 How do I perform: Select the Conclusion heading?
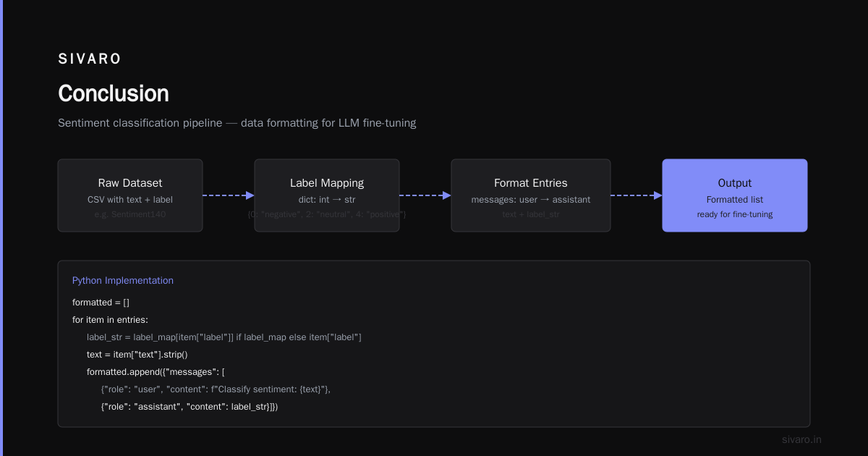(114, 93)
